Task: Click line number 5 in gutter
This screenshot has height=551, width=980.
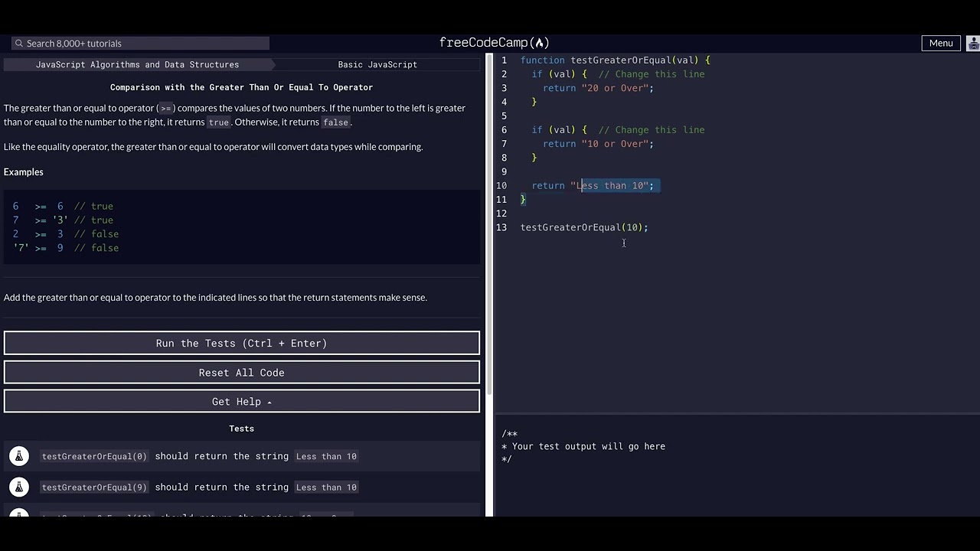Action: (503, 116)
